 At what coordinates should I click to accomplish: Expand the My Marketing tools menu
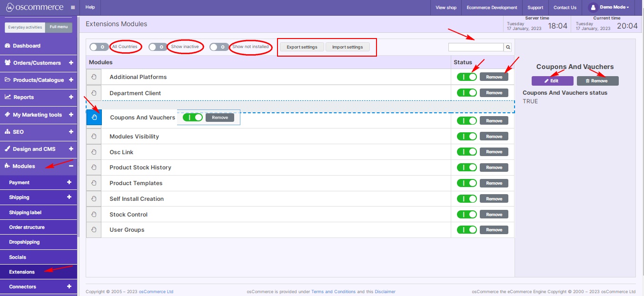pos(71,115)
